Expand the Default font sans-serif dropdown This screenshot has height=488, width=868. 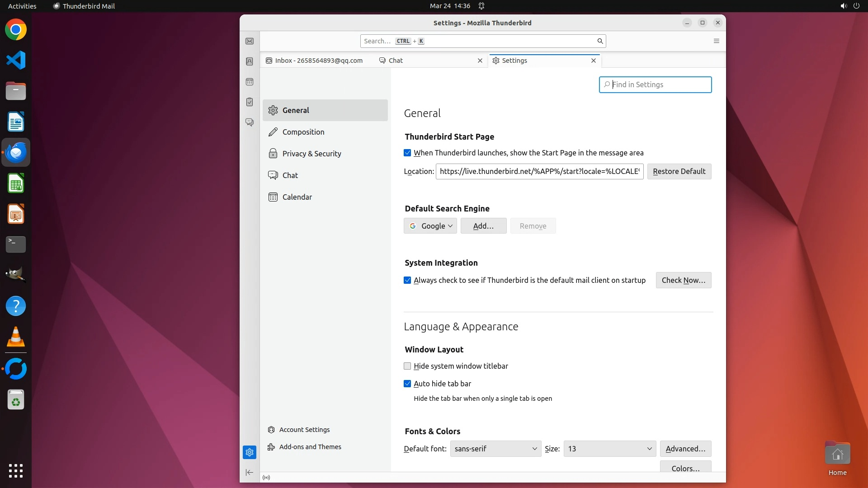tap(495, 449)
